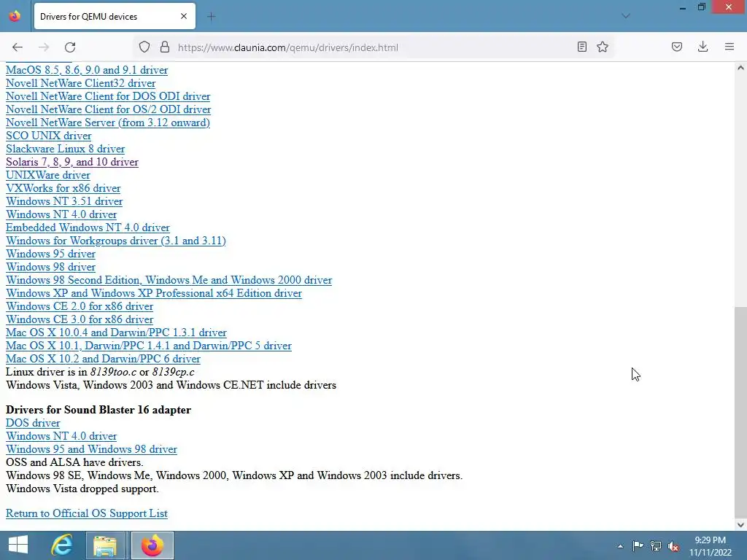Click the scrollbar down arrow
Viewport: 747px width, 560px height.
click(x=740, y=525)
